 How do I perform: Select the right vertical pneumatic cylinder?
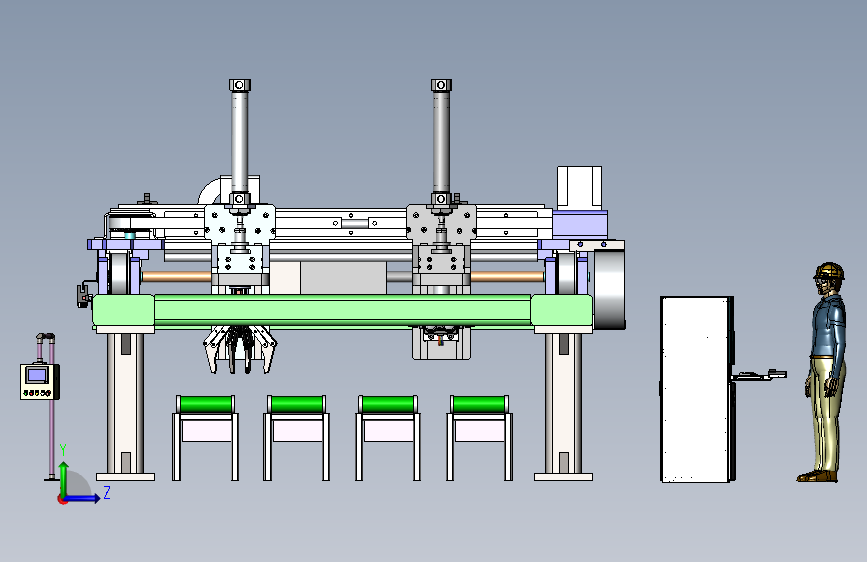coord(441,142)
